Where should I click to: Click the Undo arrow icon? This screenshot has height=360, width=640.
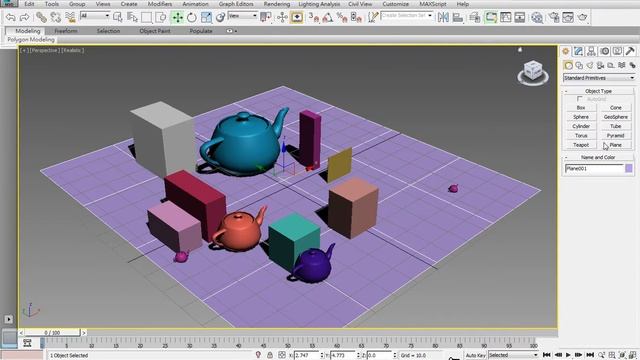pyautogui.click(x=10, y=17)
